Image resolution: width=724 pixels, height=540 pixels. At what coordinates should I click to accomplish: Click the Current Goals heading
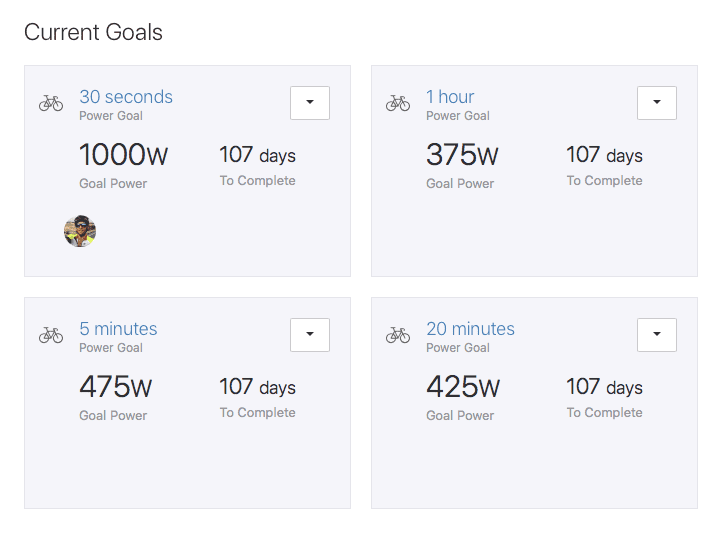pos(93,32)
